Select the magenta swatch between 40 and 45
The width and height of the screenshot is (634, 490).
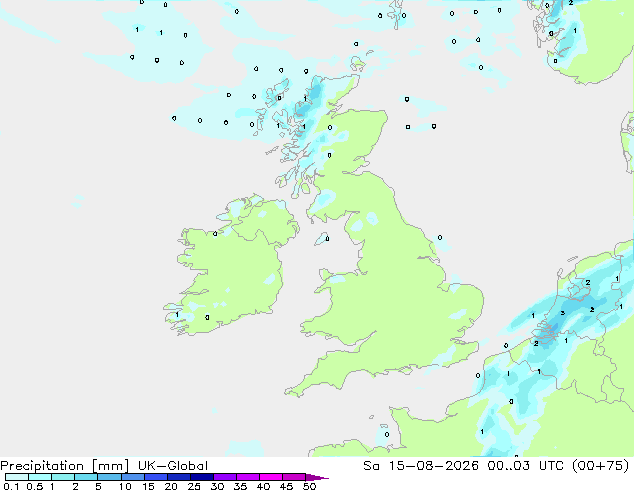[271, 477]
